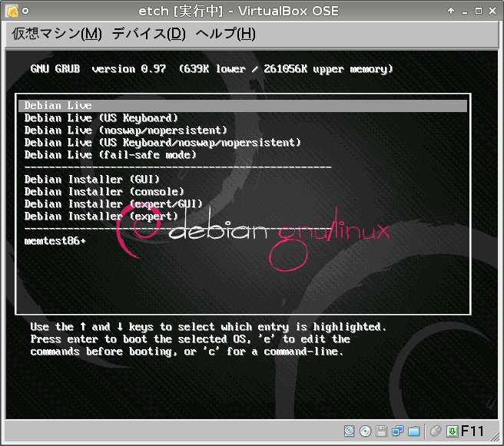Select Debian Live (fail-safe mode) entry
The height and width of the screenshot is (446, 504).
click(111, 155)
